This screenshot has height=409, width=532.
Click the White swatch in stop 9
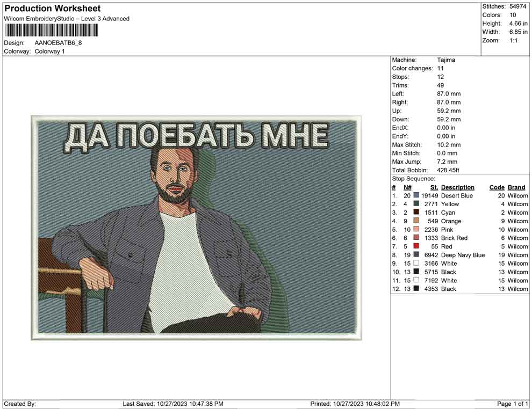(416, 264)
